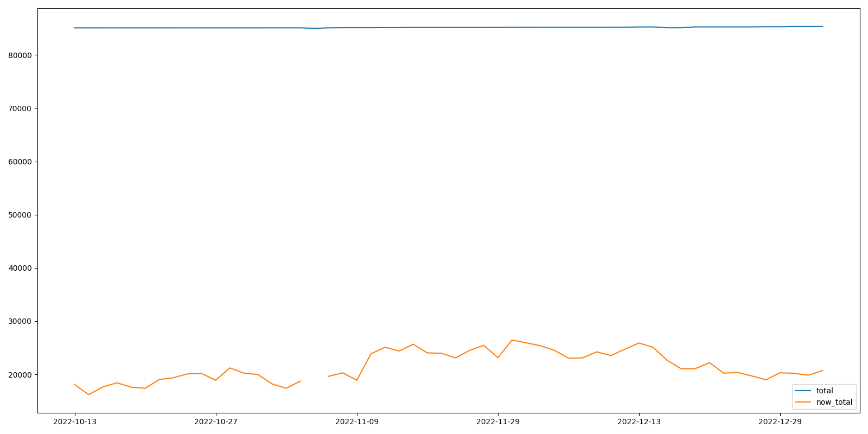Click the x-axis label 2022-12-13
This screenshot has height=434, width=868.
639,422
